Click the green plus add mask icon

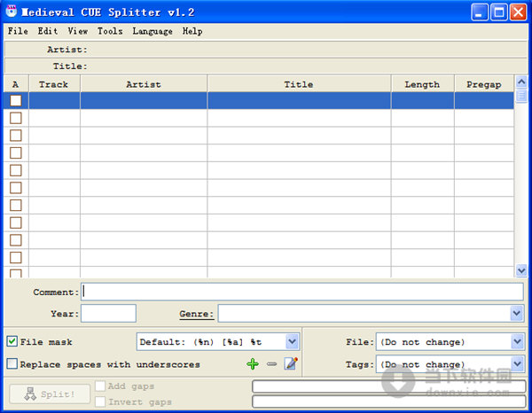click(x=253, y=364)
